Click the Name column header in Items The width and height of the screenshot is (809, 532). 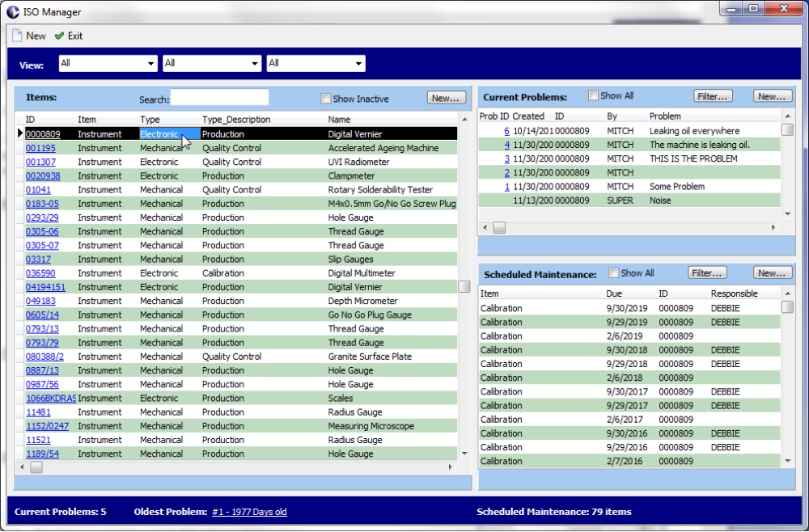click(x=339, y=120)
